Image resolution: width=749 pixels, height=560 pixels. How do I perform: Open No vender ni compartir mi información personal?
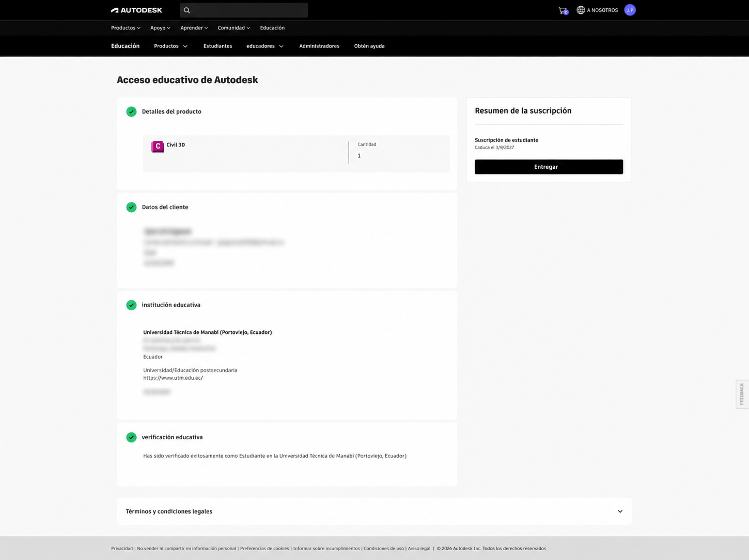tap(186, 549)
